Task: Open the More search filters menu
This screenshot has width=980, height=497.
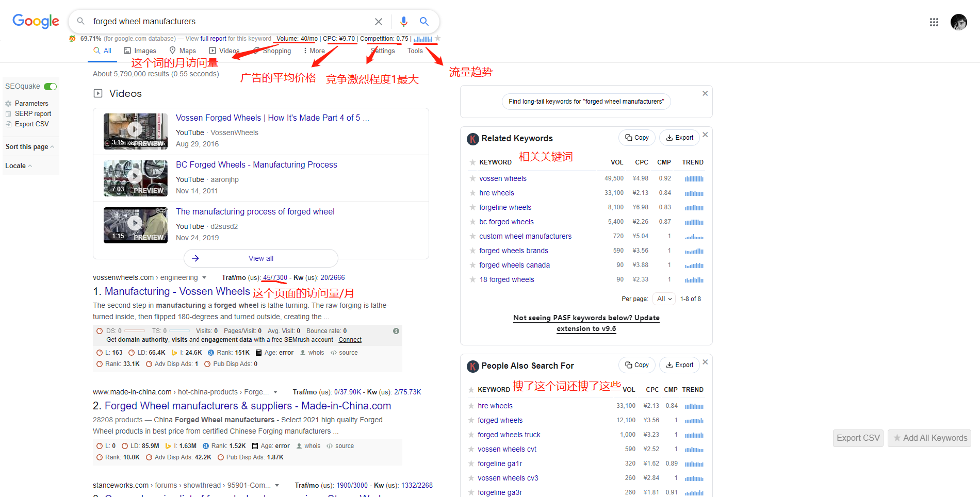Action: point(314,51)
